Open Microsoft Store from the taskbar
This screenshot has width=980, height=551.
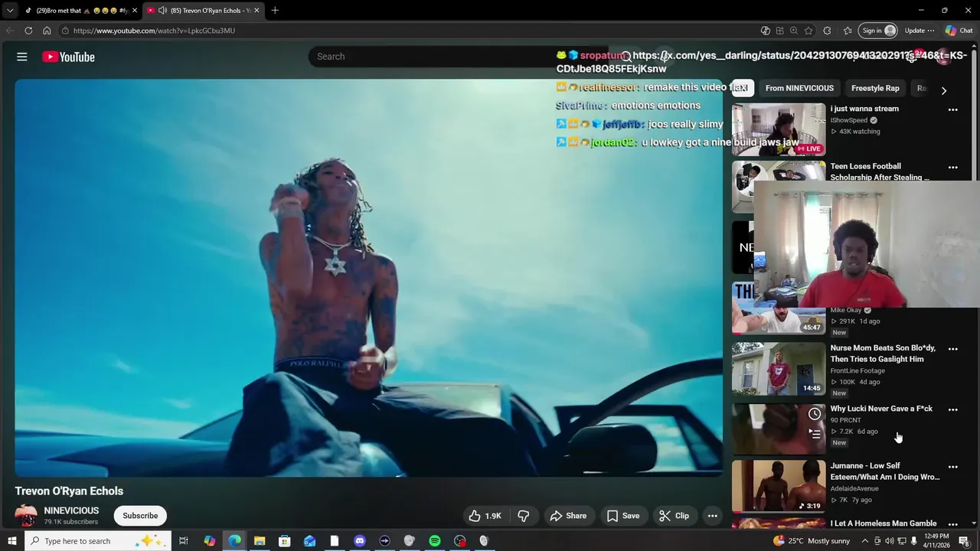(285, 541)
